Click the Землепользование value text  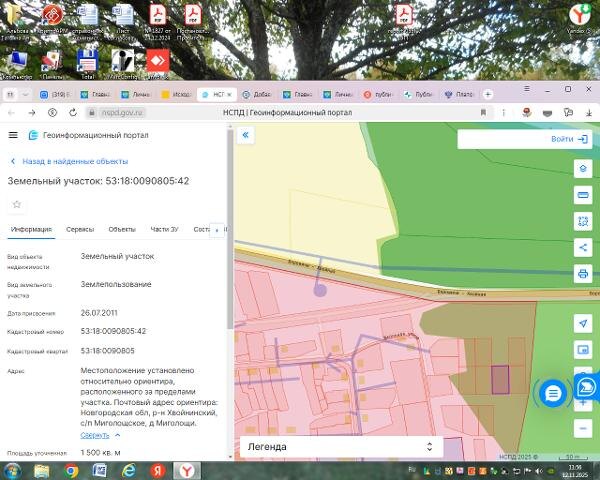coord(116,284)
